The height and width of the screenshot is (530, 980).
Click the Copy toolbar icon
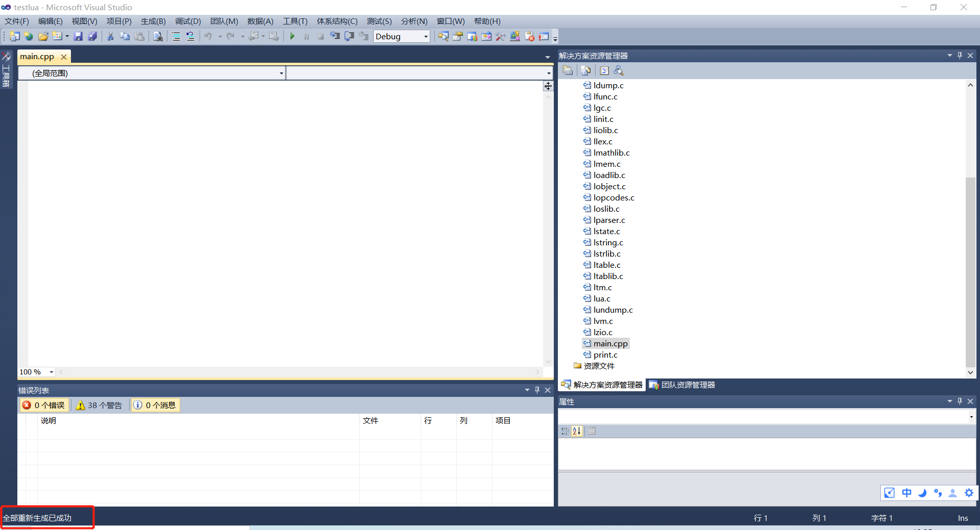125,36
